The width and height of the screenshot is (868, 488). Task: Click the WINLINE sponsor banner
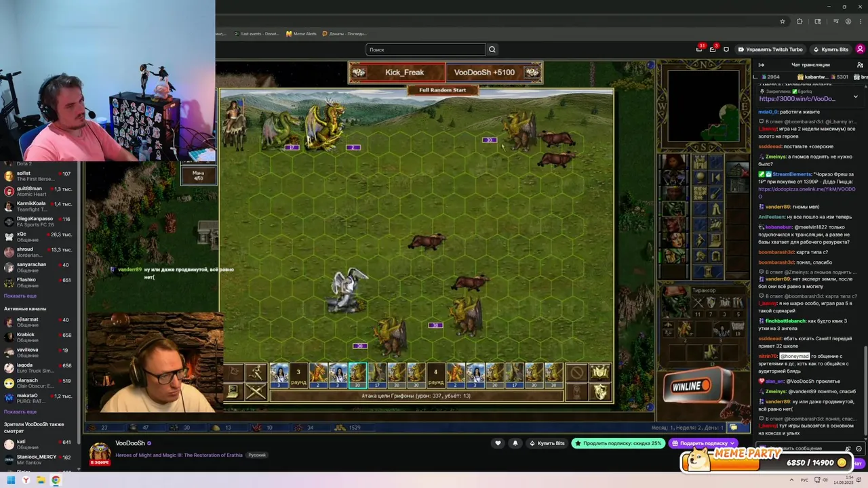pos(698,387)
